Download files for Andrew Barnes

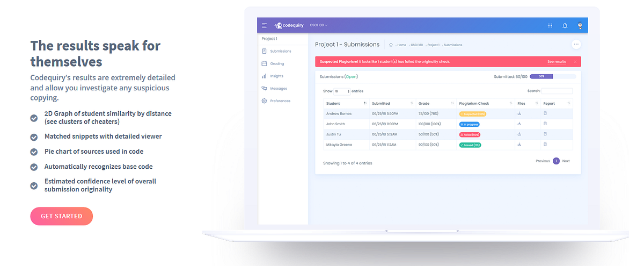(519, 113)
